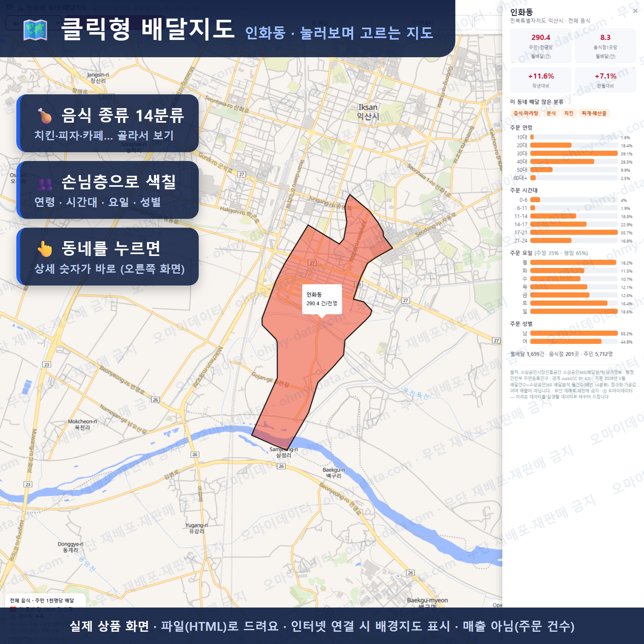The height and width of the screenshot is (644, 644).
Task: Select the 중식·마라탕 category tag
Action: tap(526, 113)
